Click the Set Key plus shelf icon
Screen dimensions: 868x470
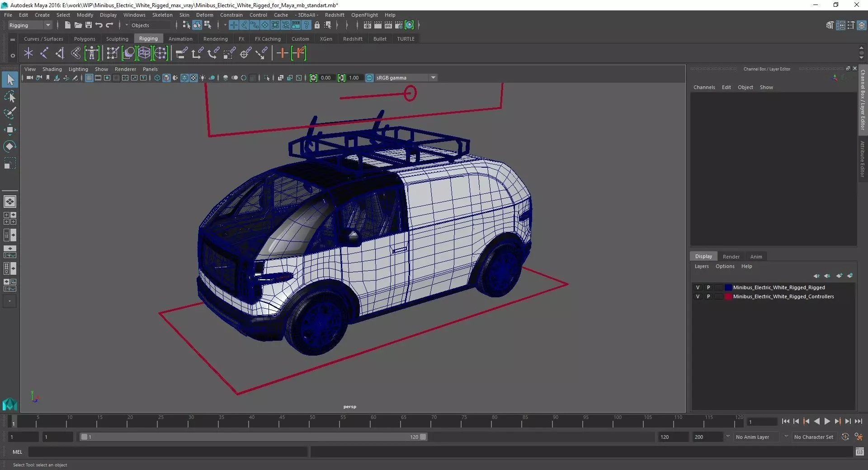282,53
